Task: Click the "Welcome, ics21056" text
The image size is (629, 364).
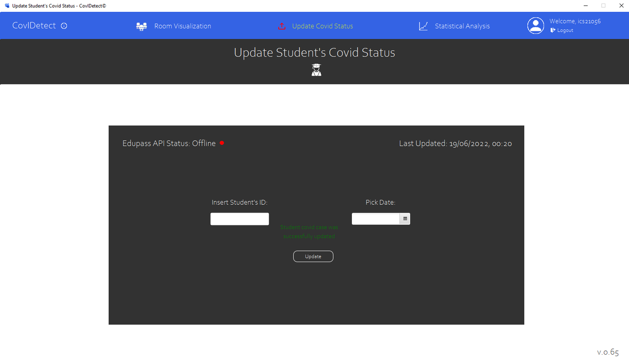Action: (575, 21)
